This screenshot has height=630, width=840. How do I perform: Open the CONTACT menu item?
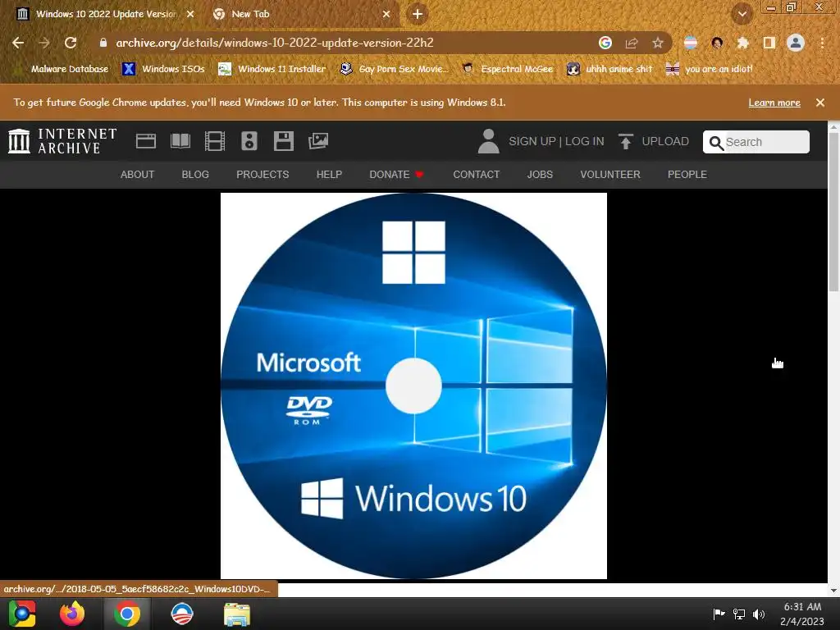pyautogui.click(x=477, y=175)
